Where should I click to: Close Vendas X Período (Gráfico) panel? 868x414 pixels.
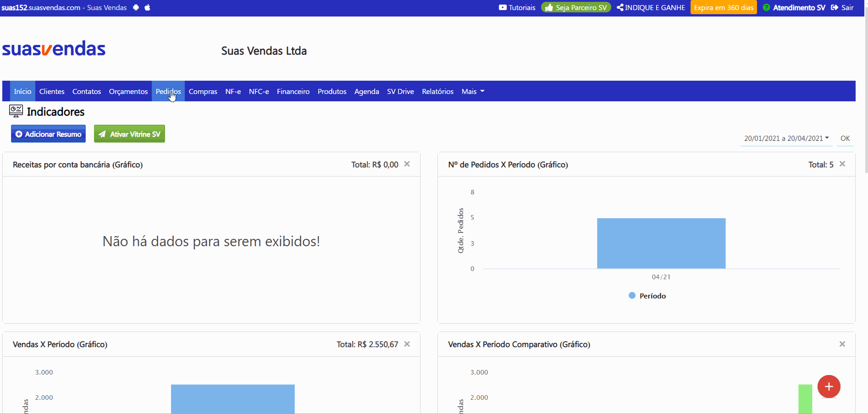[x=407, y=344]
